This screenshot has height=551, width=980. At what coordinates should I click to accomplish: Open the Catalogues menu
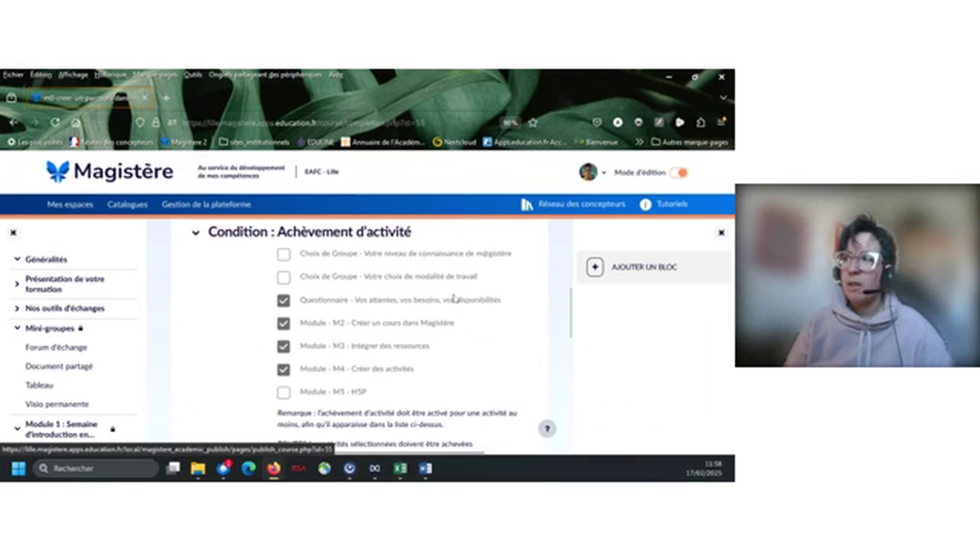[127, 204]
